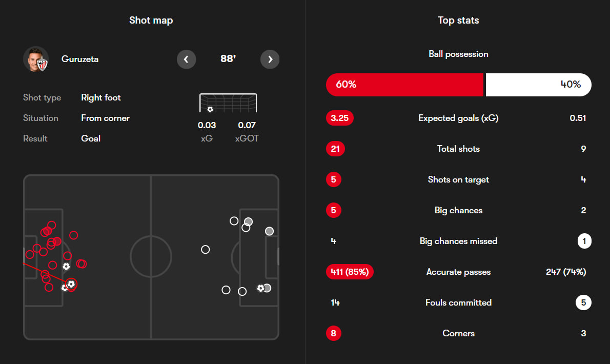Click the white Fouls committed 5 badge

coord(583,302)
